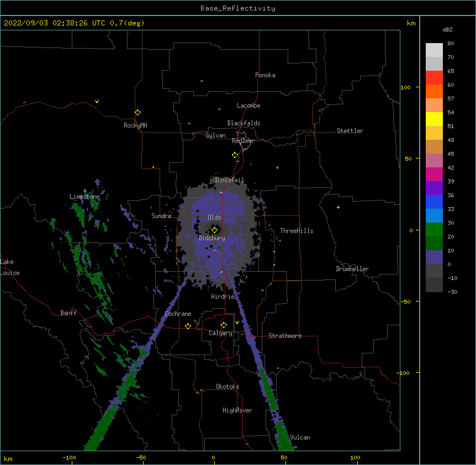
Task: Select the white 70-80 dBZ legend swatch
Action: coord(434,50)
